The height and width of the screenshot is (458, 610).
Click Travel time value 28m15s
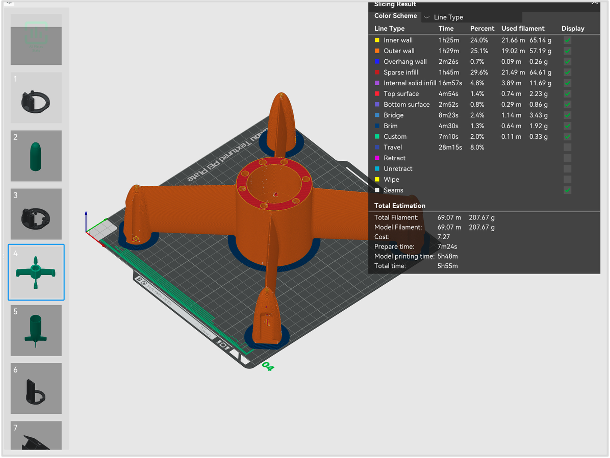point(450,147)
